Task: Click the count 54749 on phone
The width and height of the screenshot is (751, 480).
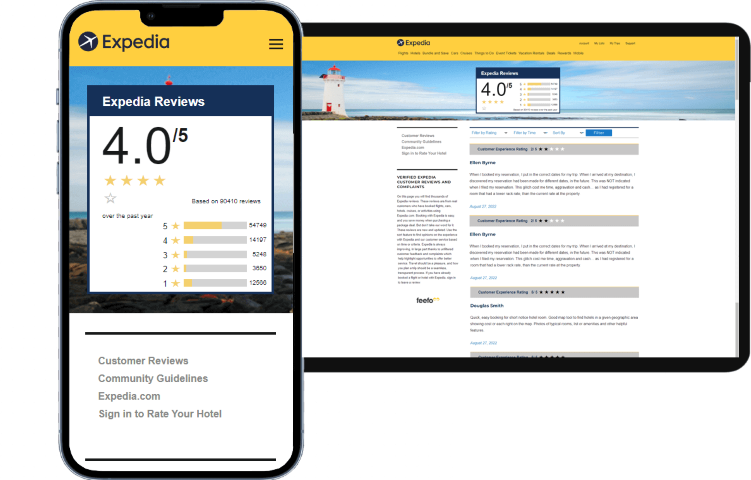Action: coord(258,225)
